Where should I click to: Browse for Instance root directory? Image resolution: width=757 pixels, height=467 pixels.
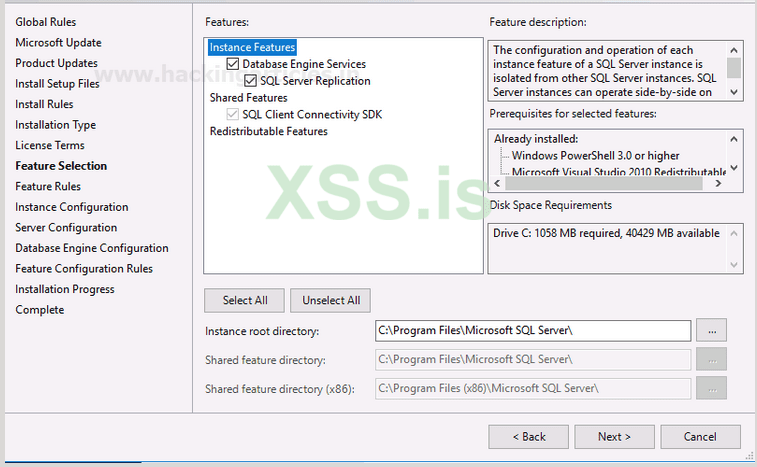tap(712, 331)
